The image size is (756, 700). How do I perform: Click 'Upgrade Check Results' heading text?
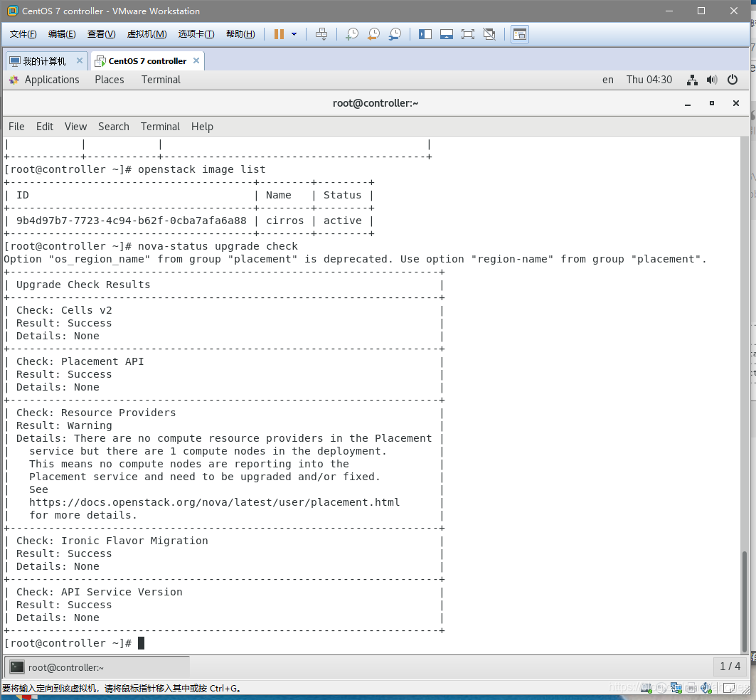coord(83,285)
